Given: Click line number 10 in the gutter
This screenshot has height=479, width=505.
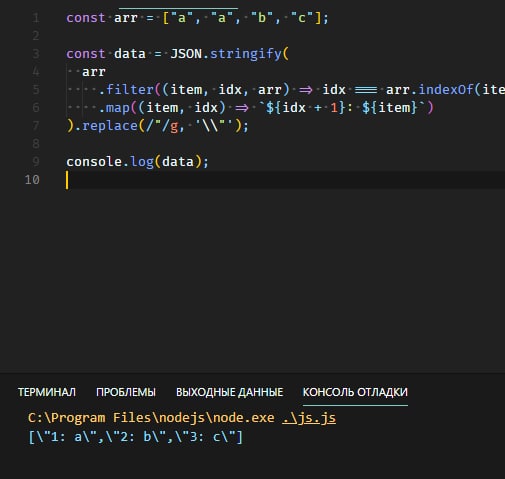Looking at the screenshot, I should 32,180.
